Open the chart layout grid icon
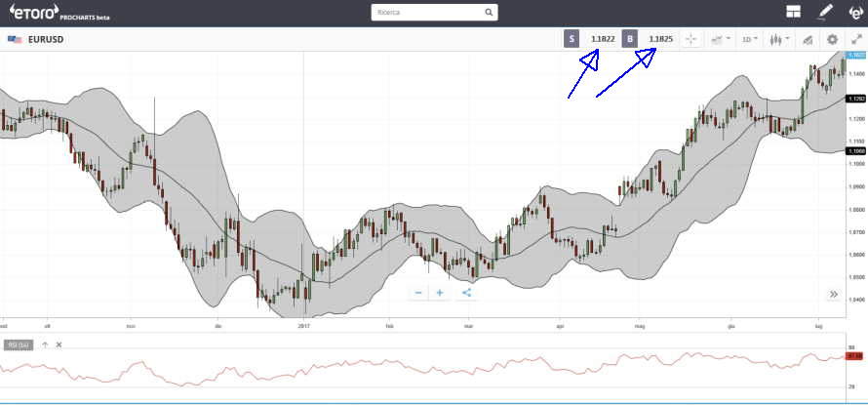868x405 pixels. (794, 13)
